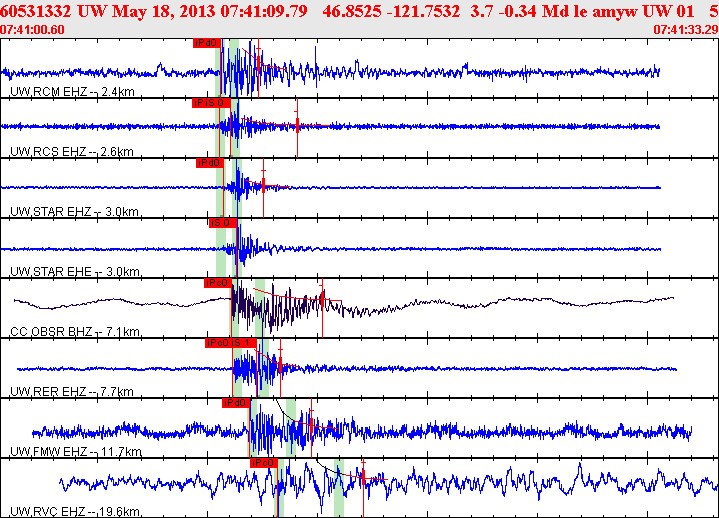The image size is (719, 518).
Task: Click the iPiS 0 pick label on RCS trace
Action: coord(211,103)
